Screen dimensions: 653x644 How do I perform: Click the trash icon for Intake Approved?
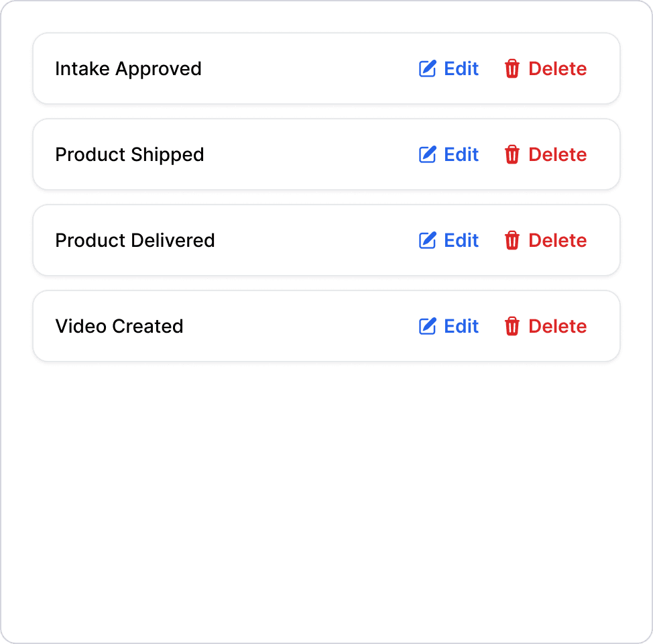point(512,68)
